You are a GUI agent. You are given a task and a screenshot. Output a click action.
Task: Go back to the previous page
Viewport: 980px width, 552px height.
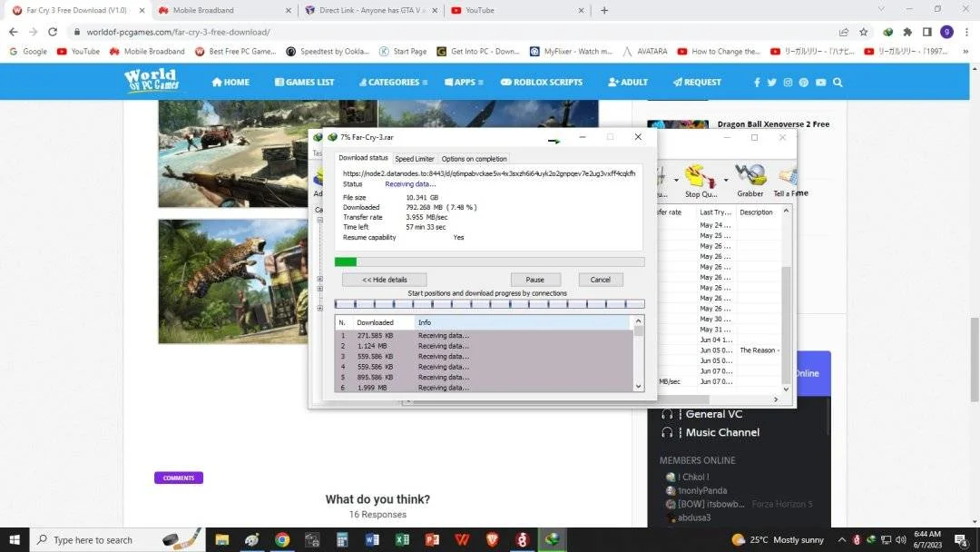[x=14, y=32]
